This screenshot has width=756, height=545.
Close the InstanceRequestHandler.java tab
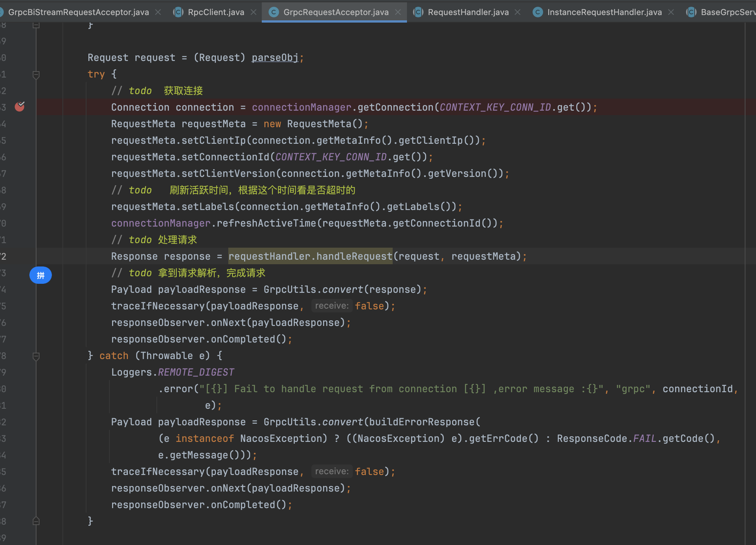tap(671, 12)
